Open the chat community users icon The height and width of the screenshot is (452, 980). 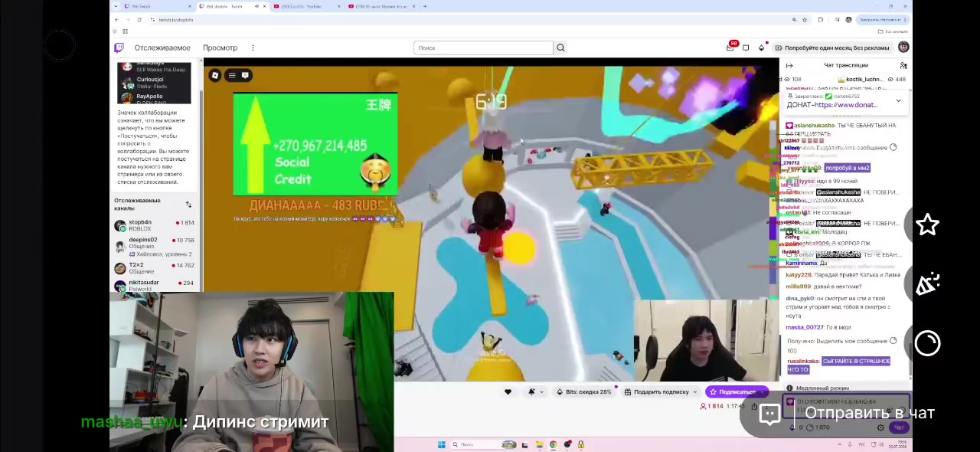click(x=903, y=65)
